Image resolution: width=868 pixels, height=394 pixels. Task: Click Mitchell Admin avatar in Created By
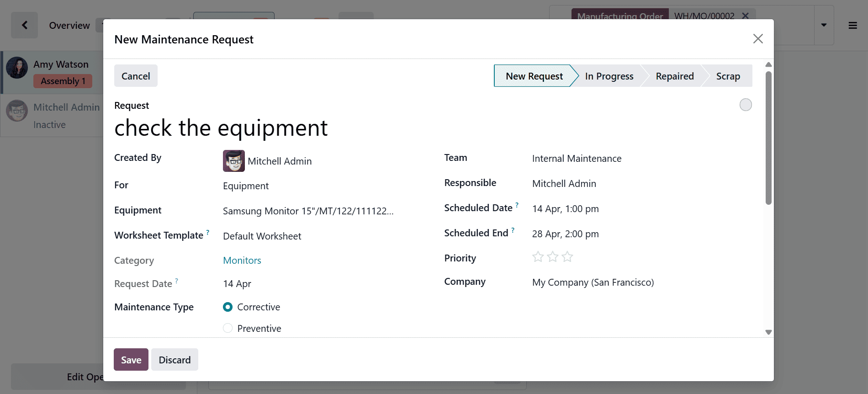(234, 161)
